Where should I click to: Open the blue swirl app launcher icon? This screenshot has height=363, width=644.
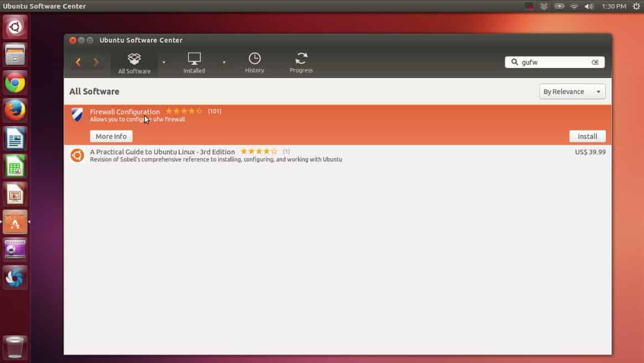(x=15, y=277)
